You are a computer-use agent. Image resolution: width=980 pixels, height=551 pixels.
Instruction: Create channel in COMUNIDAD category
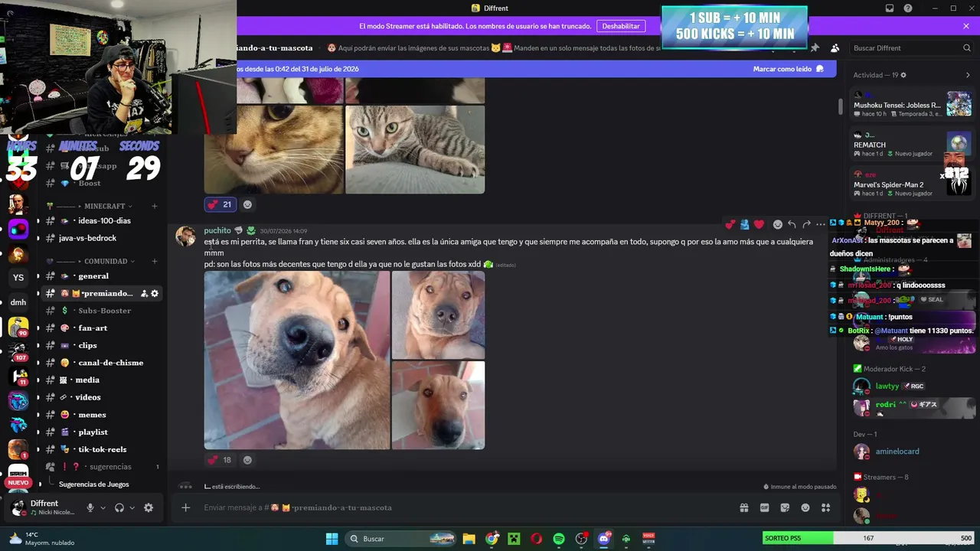coord(154,261)
